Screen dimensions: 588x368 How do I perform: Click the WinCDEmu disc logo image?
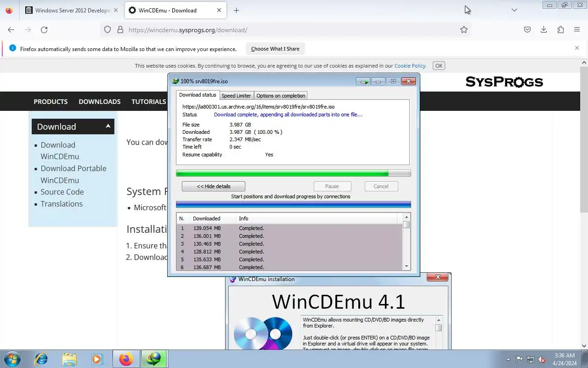pos(263,333)
